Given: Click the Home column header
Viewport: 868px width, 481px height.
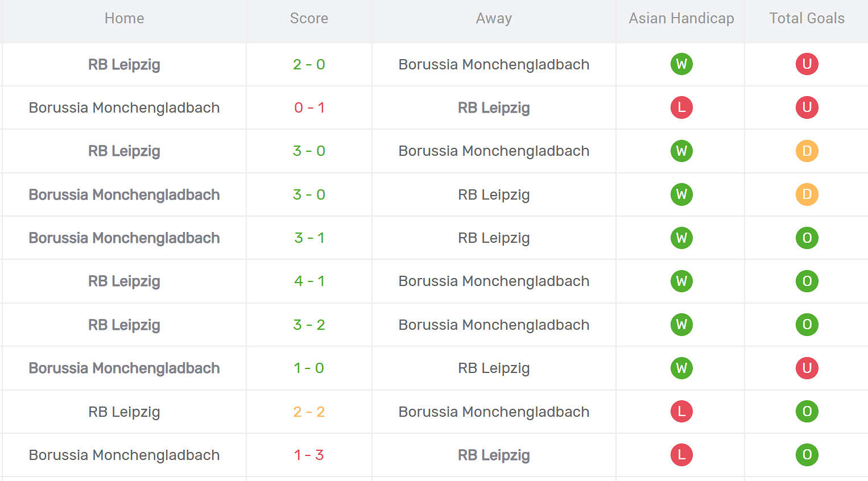Looking at the screenshot, I should pos(124,19).
